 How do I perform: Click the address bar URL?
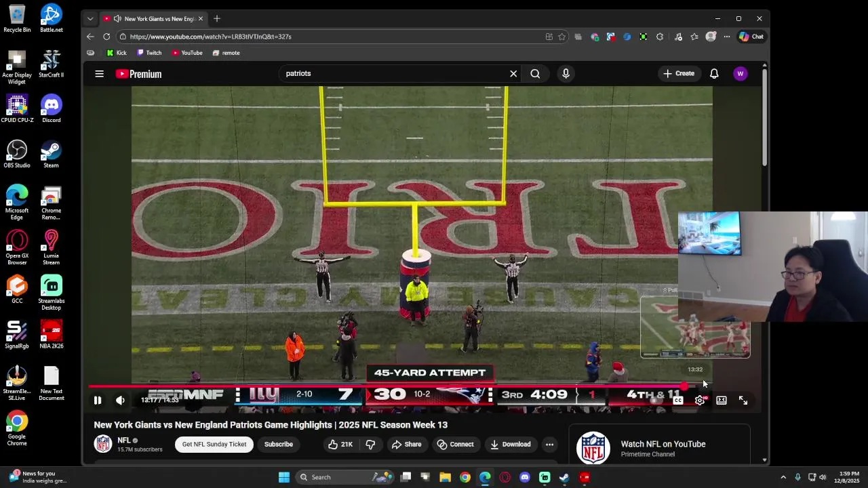(210, 37)
